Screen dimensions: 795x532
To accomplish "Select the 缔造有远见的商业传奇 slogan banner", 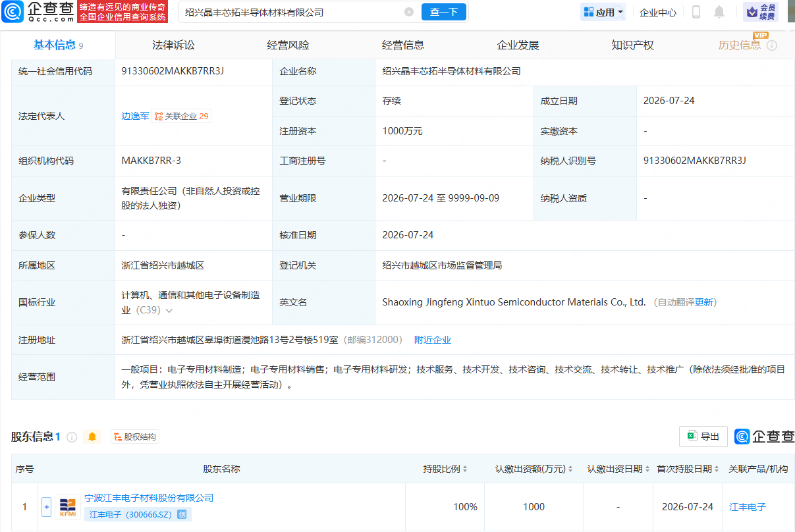I will [122, 12].
